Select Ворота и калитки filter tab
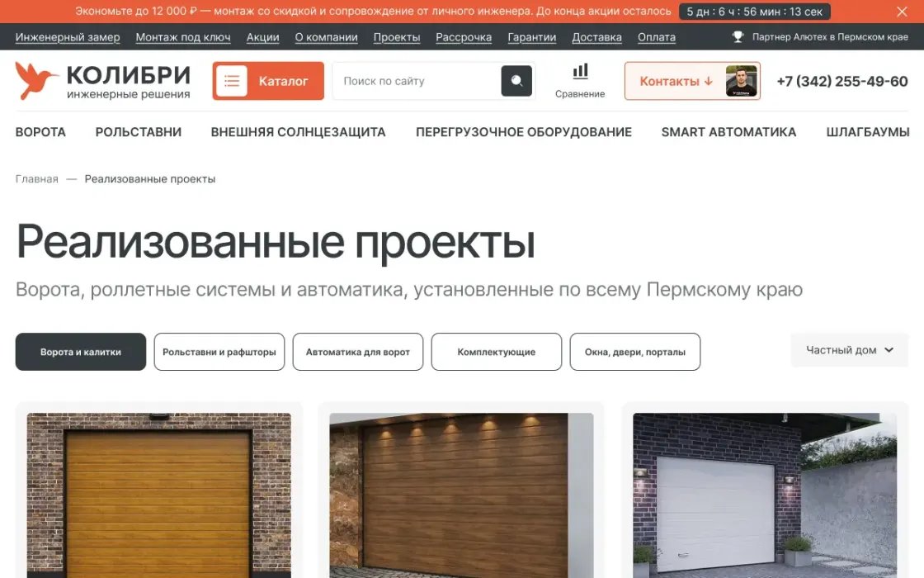 point(81,352)
